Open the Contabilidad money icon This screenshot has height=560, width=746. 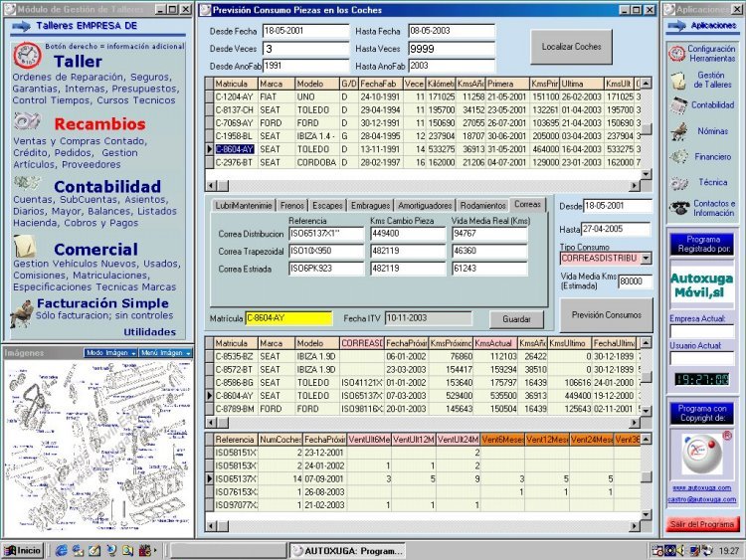click(x=27, y=183)
